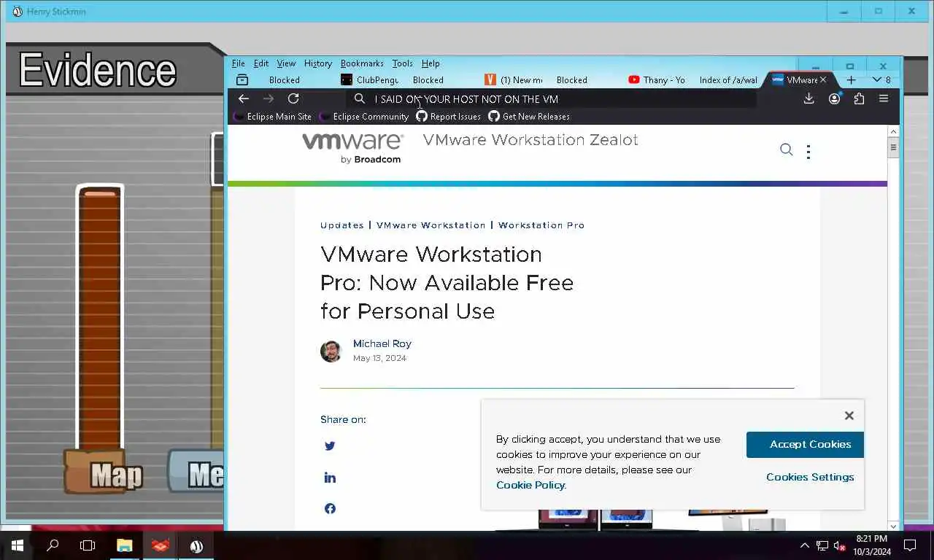The height and width of the screenshot is (560, 934).
Task: Open the File menu
Action: pyautogui.click(x=239, y=63)
